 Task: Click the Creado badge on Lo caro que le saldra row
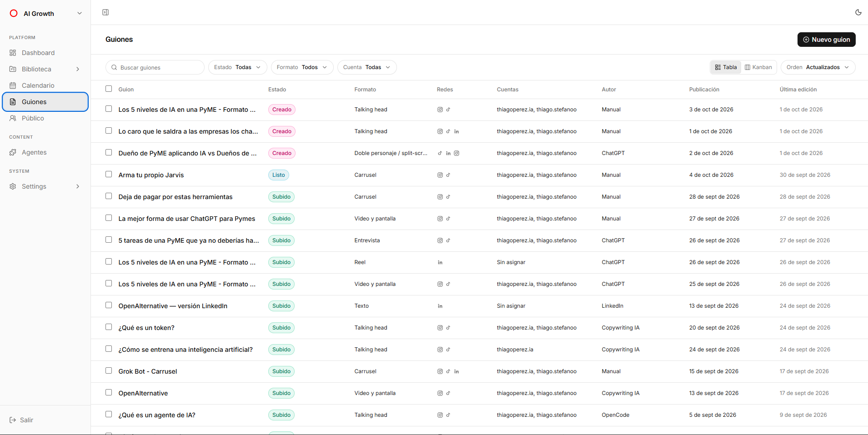coord(282,131)
